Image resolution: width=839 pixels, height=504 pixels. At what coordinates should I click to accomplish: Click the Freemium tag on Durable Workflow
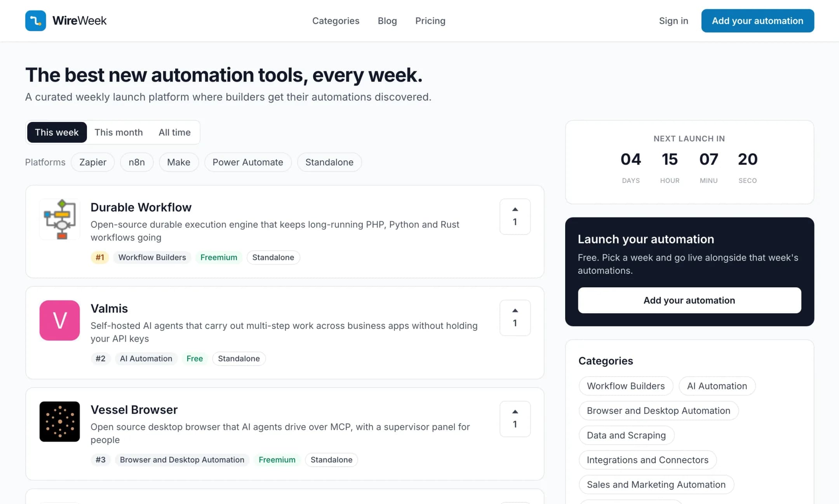(219, 257)
